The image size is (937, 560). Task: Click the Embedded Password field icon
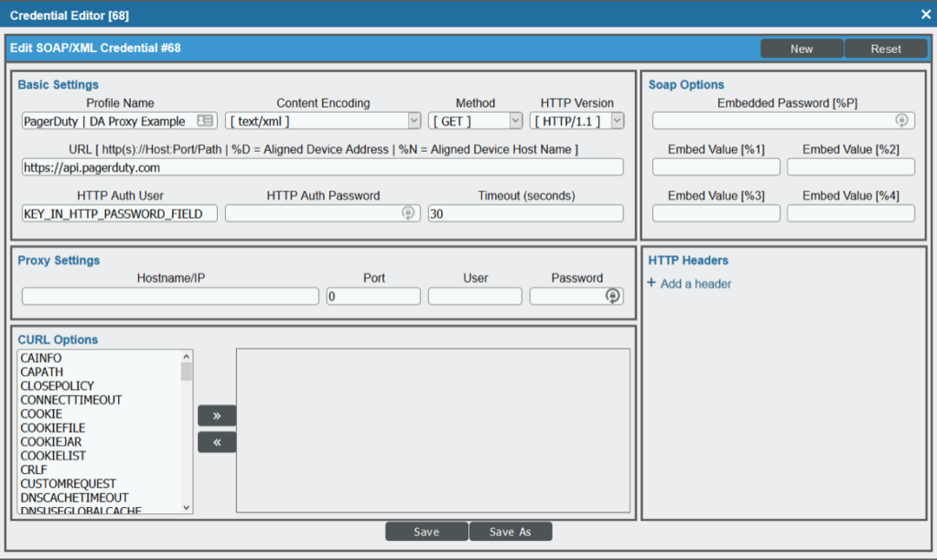901,121
